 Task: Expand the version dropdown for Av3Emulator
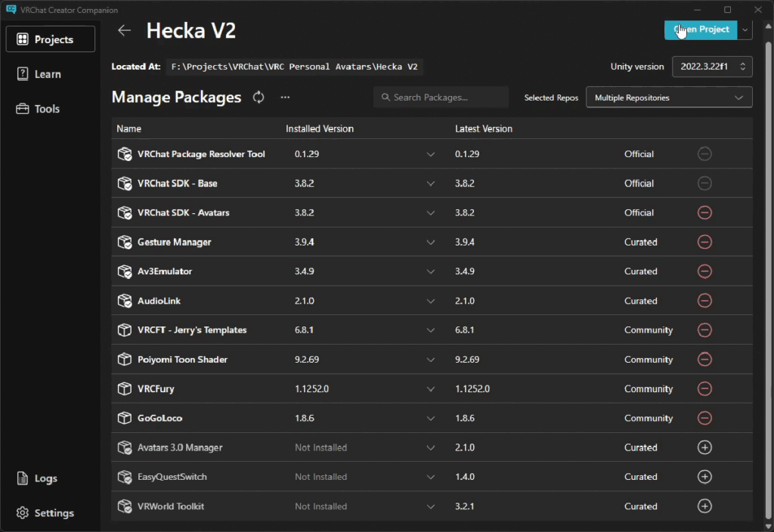[431, 271]
